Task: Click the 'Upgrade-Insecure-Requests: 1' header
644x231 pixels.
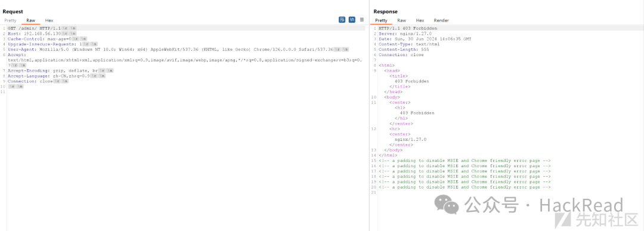Action: (45, 44)
